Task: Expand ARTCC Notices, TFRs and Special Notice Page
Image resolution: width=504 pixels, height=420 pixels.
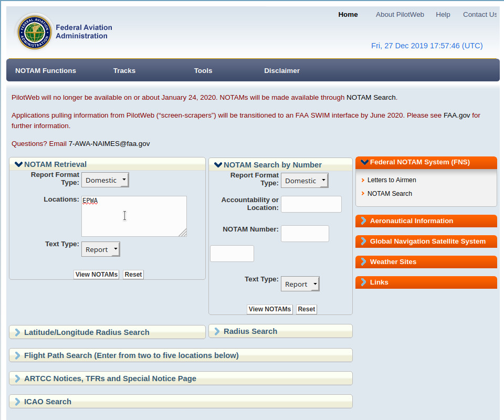Action: [181, 378]
